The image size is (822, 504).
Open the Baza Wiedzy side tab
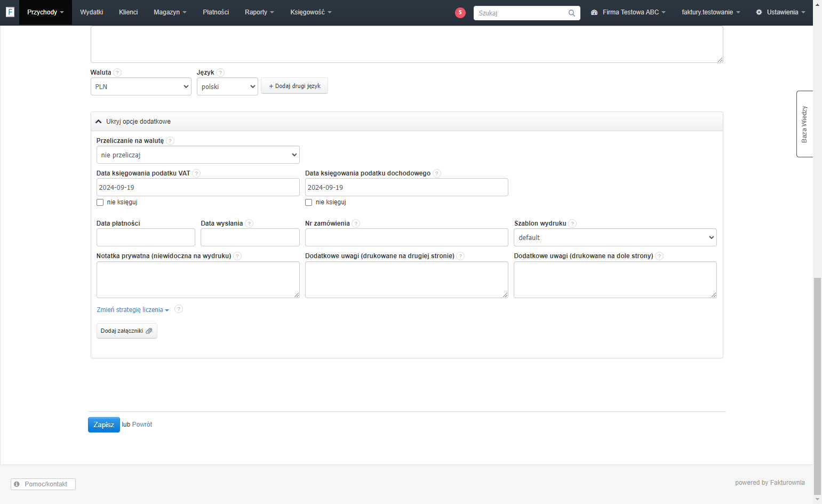coord(804,124)
